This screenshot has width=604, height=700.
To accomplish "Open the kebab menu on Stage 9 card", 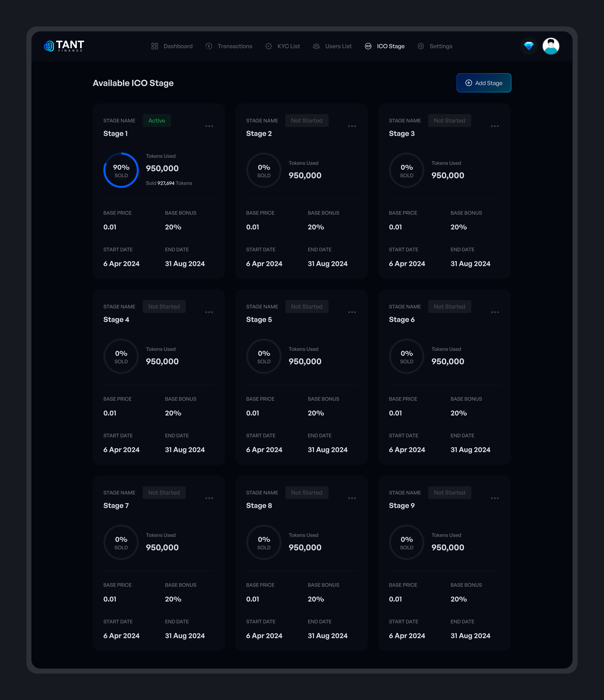I will [495, 498].
